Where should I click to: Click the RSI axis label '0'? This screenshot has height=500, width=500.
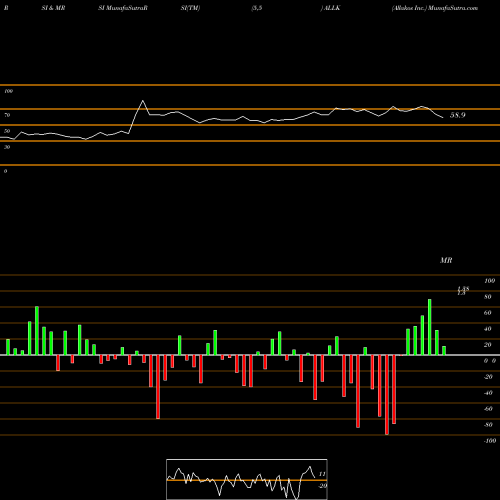pos(5,171)
